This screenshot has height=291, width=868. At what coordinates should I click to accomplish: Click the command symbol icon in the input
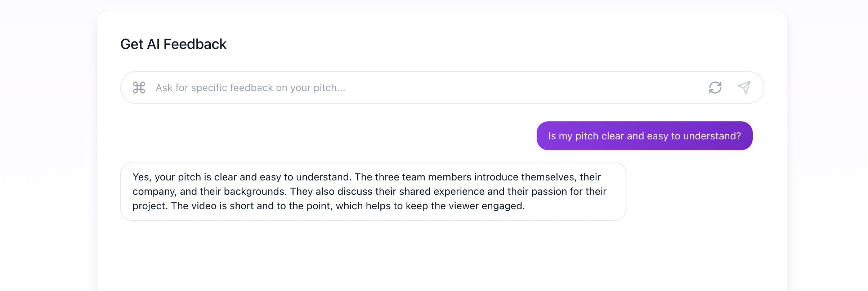139,88
